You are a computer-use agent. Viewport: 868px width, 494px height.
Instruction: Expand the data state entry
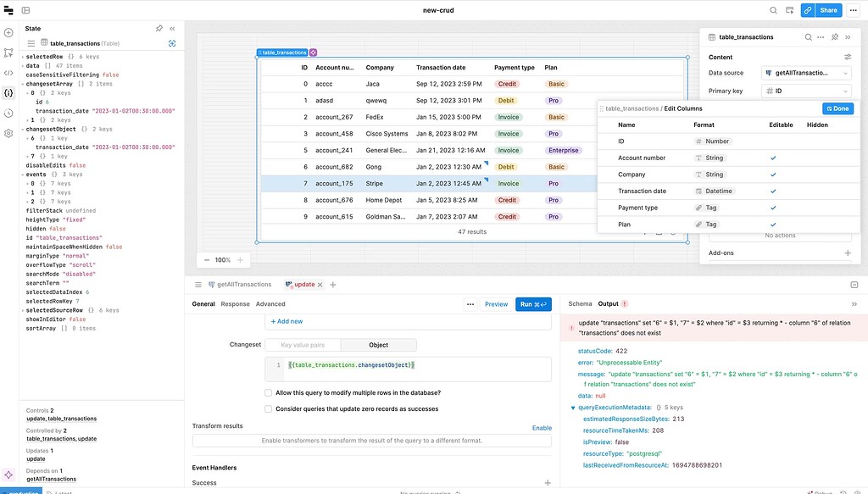(23, 66)
